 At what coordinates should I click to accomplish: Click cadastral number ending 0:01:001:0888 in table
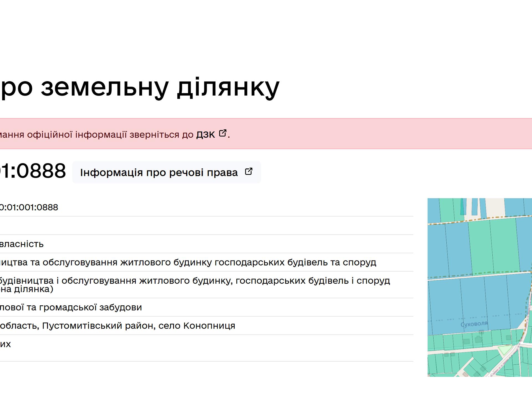click(29, 207)
